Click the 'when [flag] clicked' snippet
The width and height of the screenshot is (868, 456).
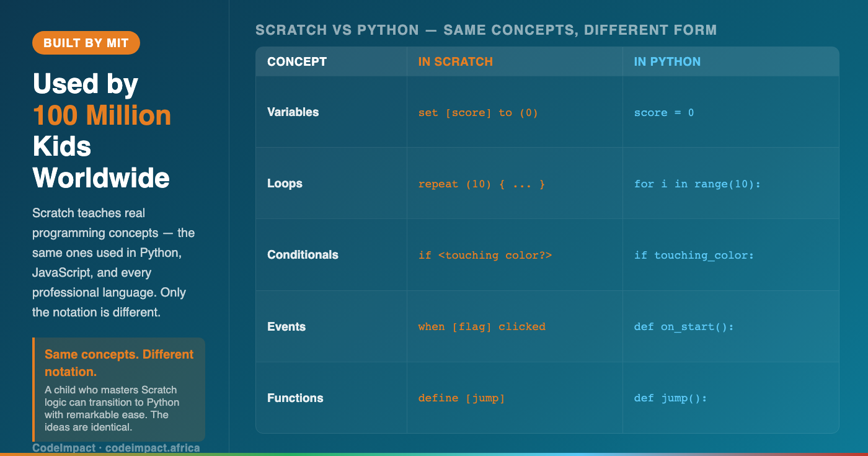pos(482,327)
